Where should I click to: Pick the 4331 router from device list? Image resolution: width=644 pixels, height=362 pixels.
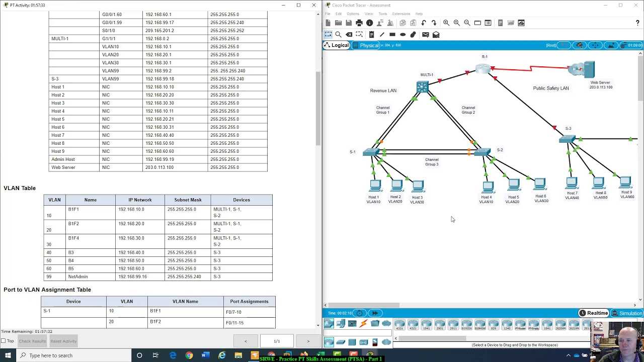[399, 325]
